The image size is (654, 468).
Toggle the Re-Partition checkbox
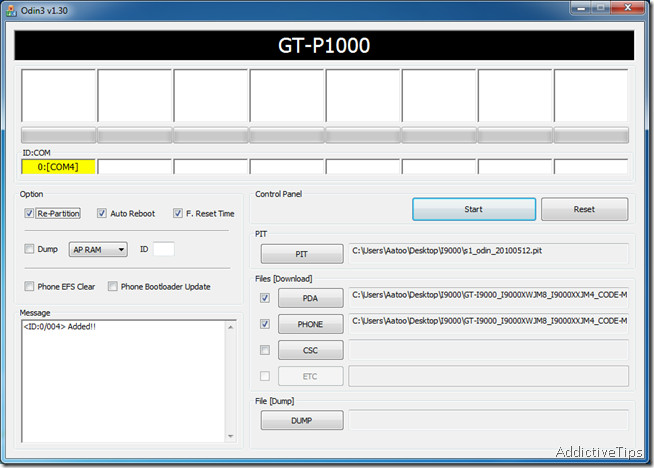pos(29,214)
